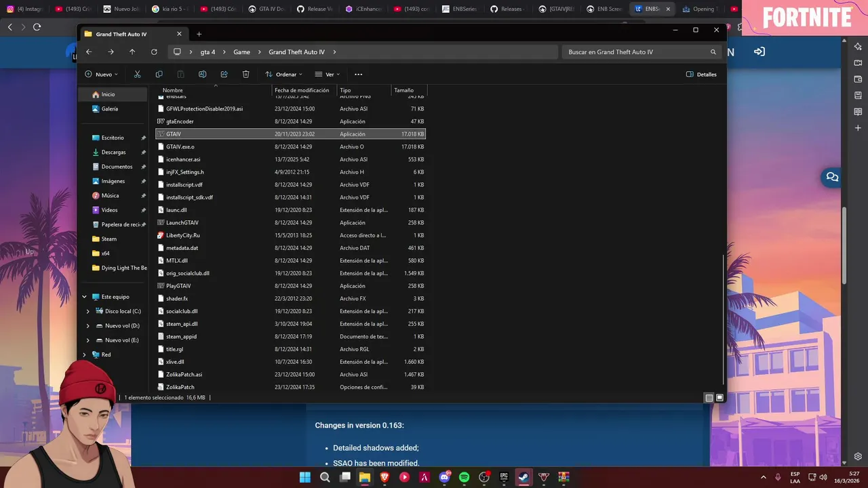Open the three-dots More options menu

[x=358, y=75]
